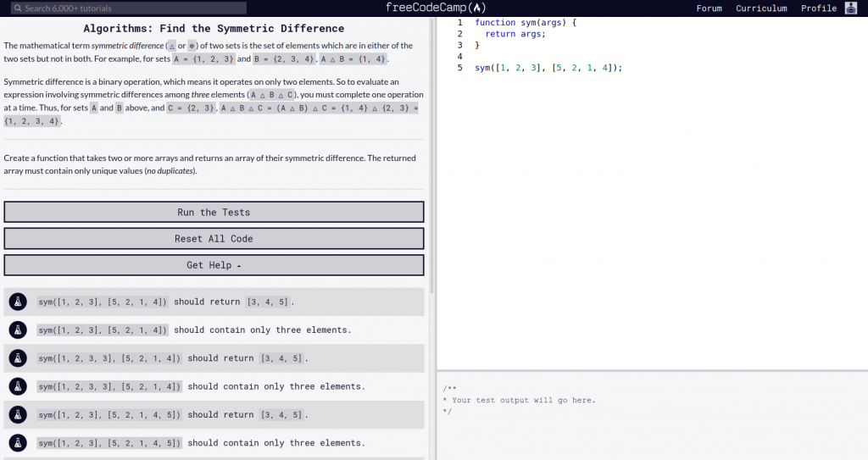This screenshot has height=460, width=868.
Task: Focus the Search 6,000+ tutorials field
Action: click(129, 8)
